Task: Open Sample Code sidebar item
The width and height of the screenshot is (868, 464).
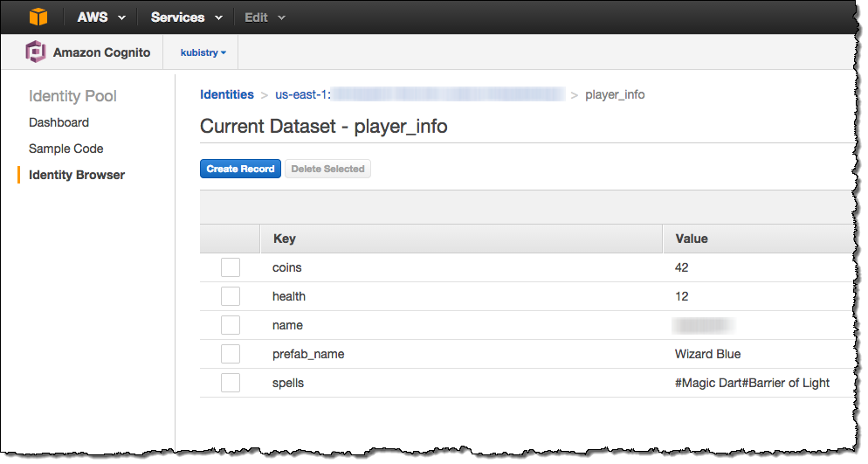Action: point(65,149)
